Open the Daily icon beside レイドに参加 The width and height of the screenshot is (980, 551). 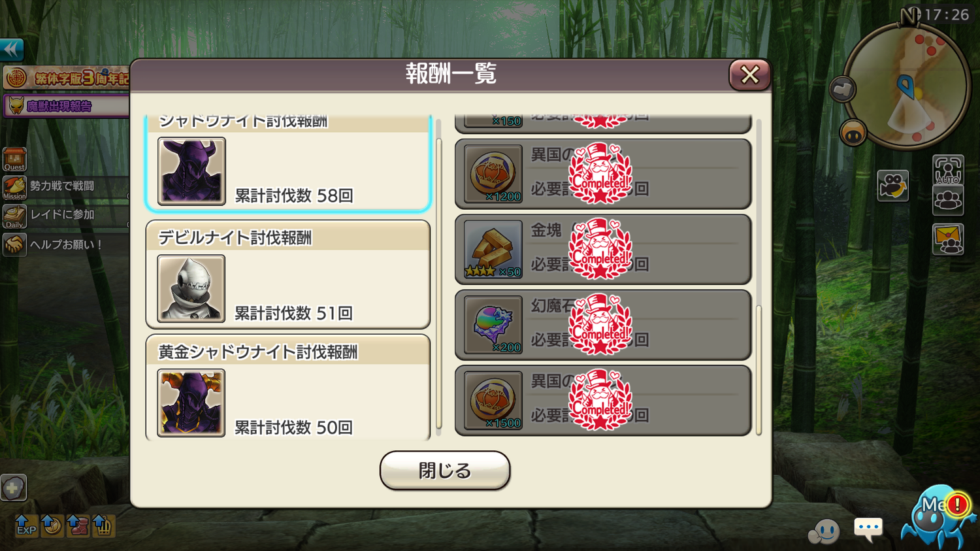14,216
